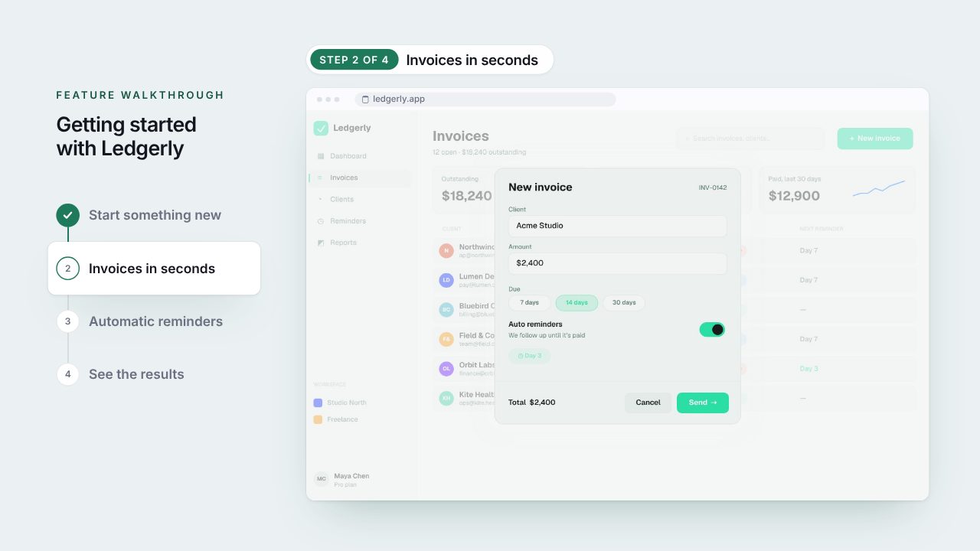The width and height of the screenshot is (980, 551).
Task: Click the $12,900 paid amount
Action: 794,196
